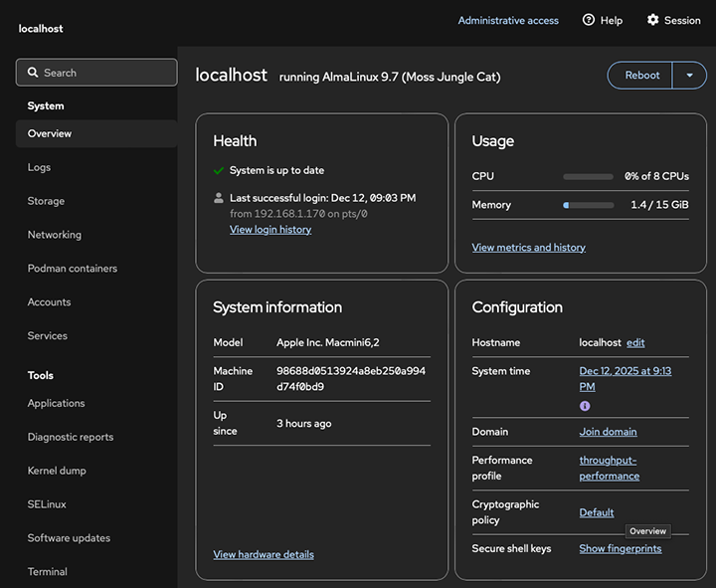Viewport: 716px width, 588px height.
Task: Open View metrics and history
Action: [528, 248]
